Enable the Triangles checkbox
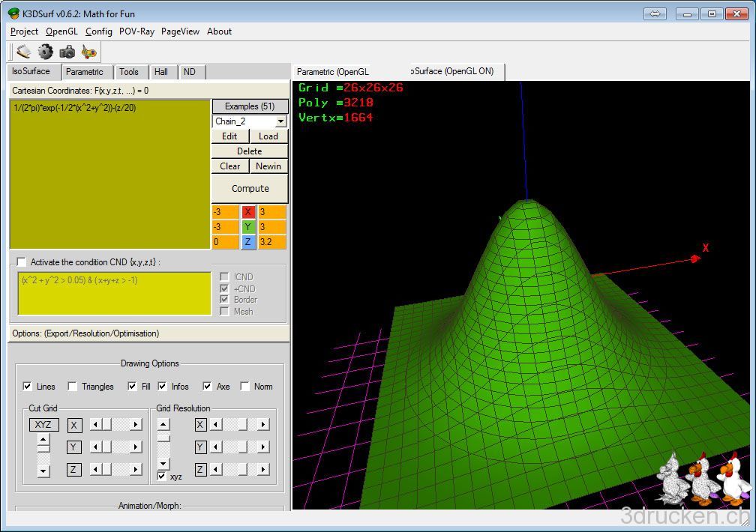The image size is (756, 532). tap(73, 387)
